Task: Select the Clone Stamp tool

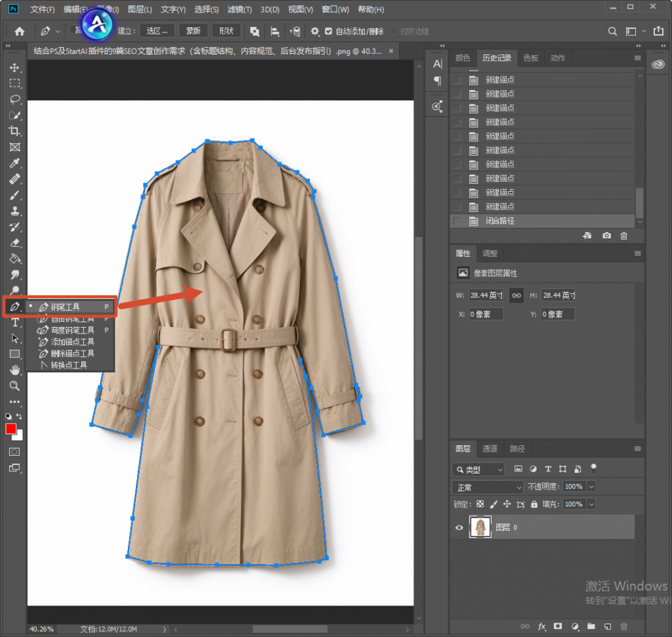Action: pos(14,211)
